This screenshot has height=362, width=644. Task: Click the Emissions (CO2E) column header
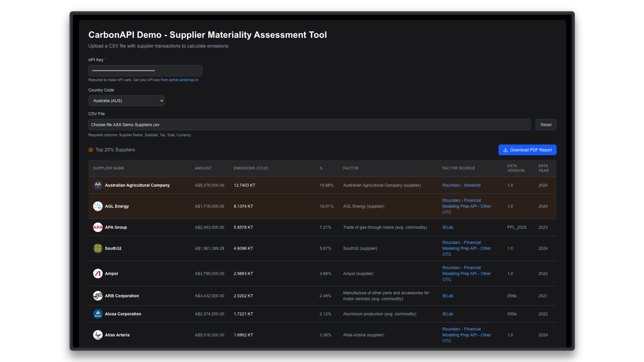click(251, 168)
